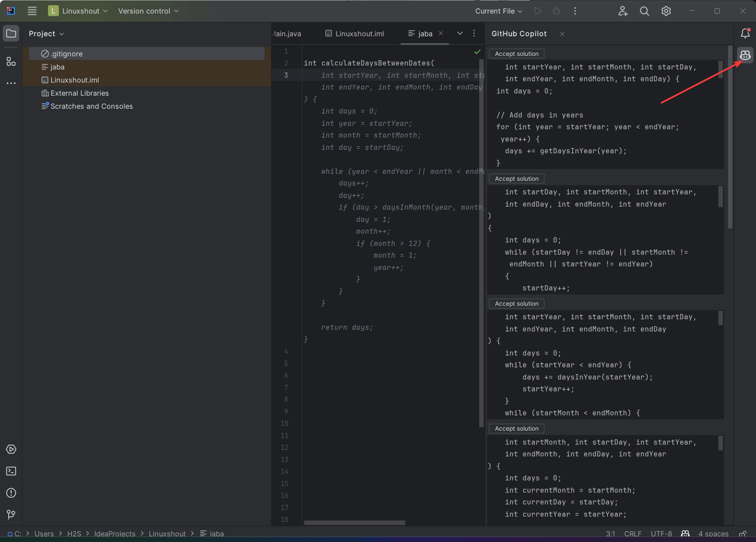Open the hidden tabs chevron next to jaba tab
The height and width of the screenshot is (542, 756).
click(460, 33)
